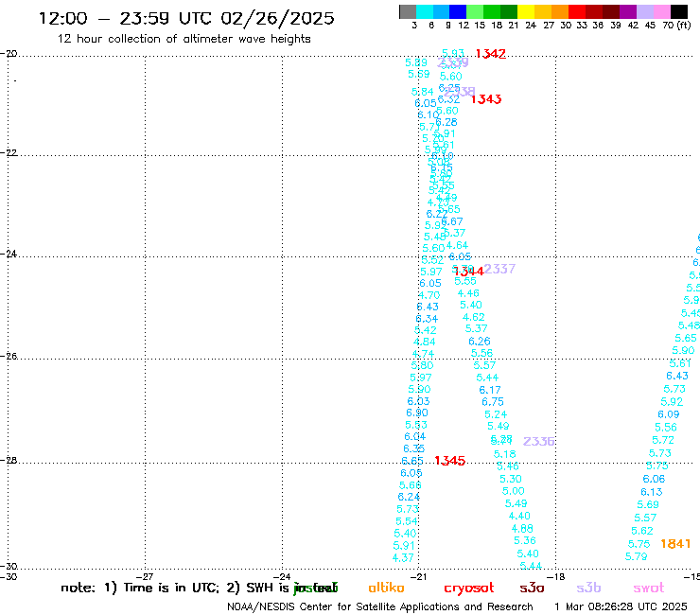
Task: Click the wave height value 5.18
Action: pyautogui.click(x=504, y=454)
